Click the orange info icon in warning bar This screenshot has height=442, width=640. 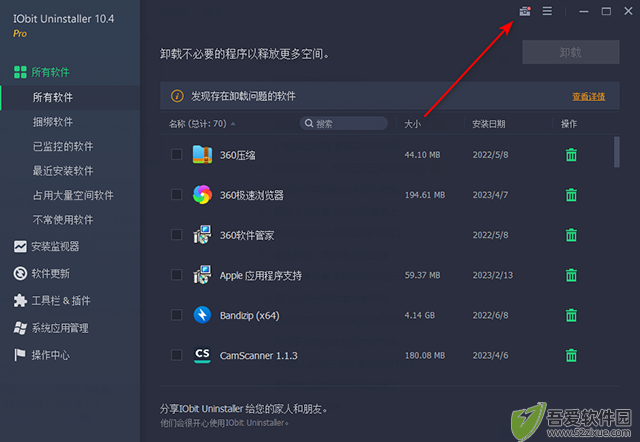[x=177, y=96]
